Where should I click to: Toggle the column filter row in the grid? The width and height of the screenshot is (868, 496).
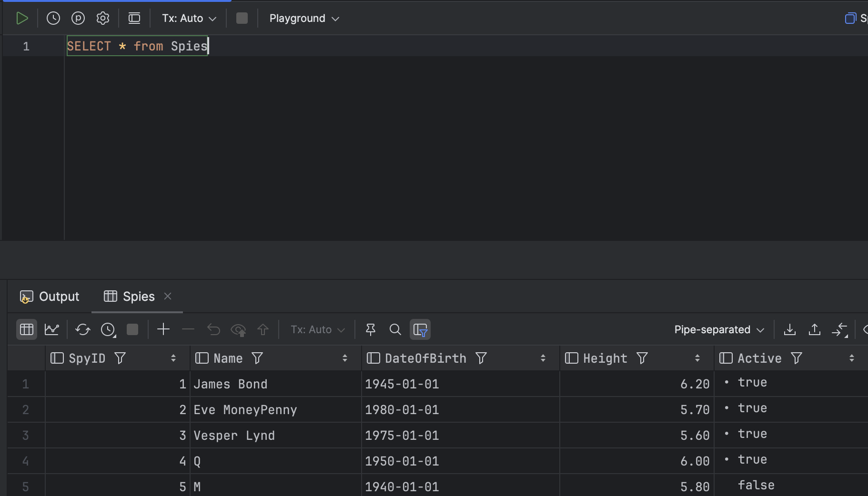pyautogui.click(x=420, y=329)
